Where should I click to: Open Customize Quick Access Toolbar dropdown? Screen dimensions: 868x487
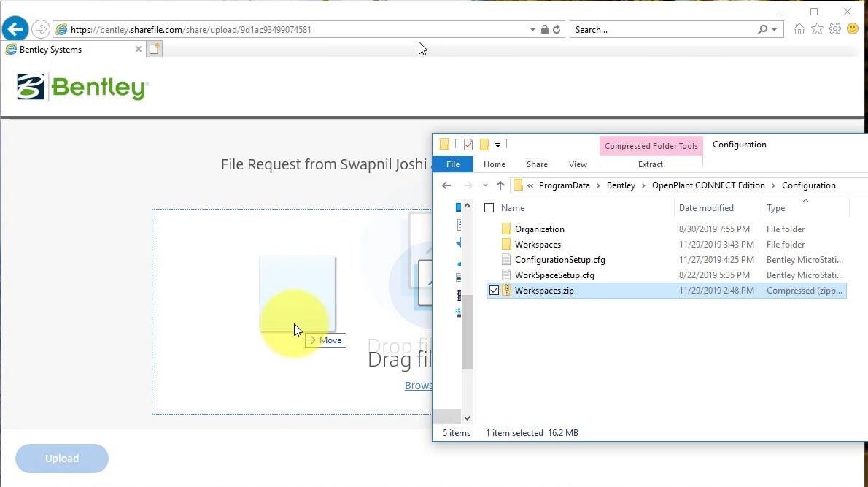point(497,145)
